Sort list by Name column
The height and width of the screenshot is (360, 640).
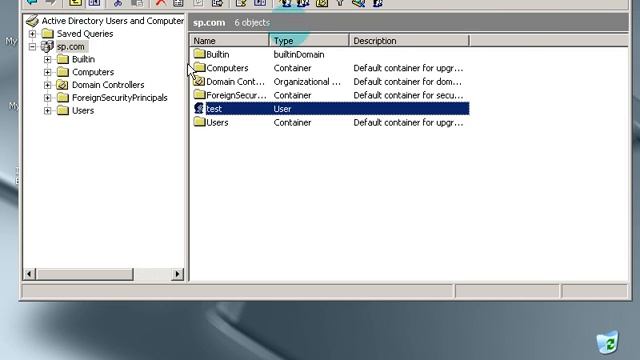229,41
